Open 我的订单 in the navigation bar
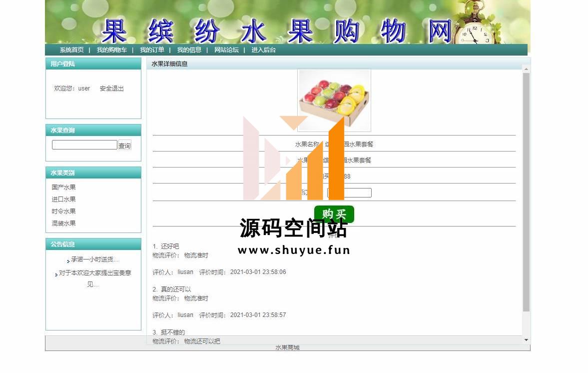 point(152,50)
